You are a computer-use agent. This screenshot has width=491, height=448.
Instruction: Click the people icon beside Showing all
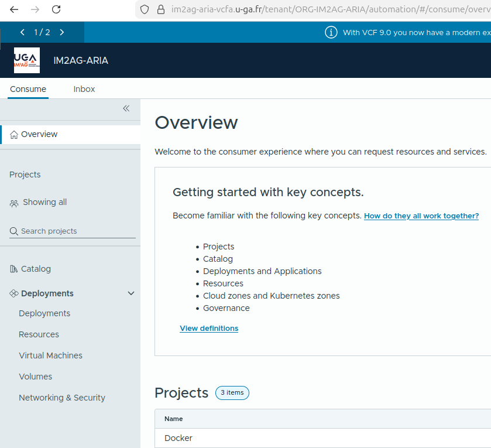[x=13, y=202]
